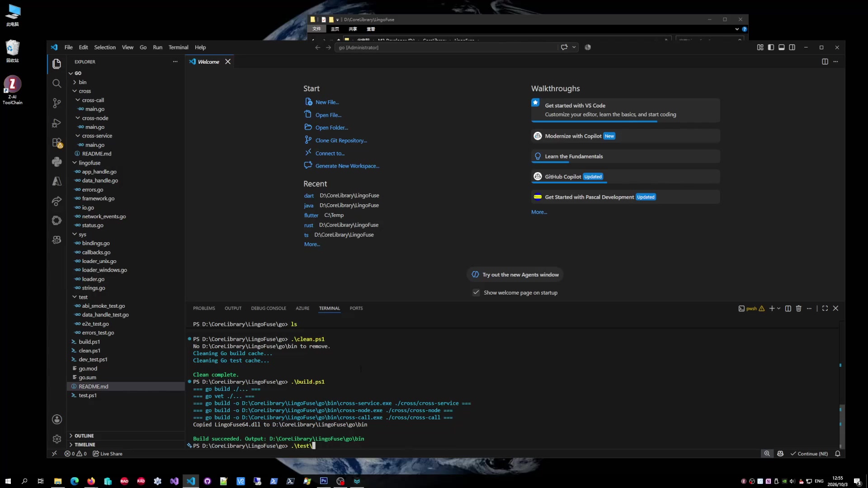The height and width of the screenshot is (488, 868).
Task: Open Firefox from the taskbar
Action: [91, 481]
